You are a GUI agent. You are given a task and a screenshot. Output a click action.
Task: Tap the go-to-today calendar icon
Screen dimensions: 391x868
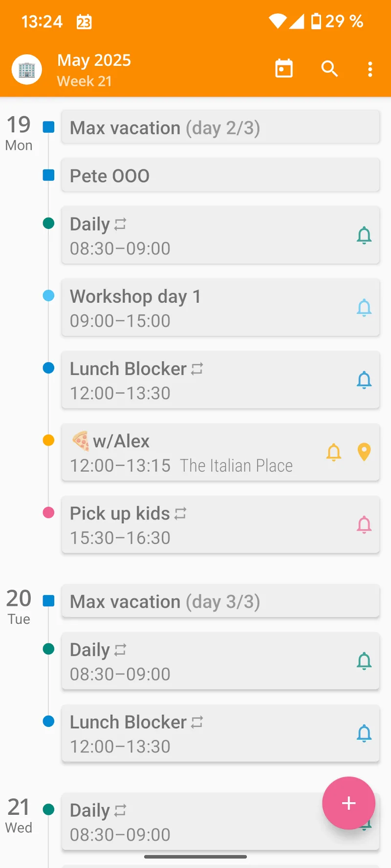(x=284, y=69)
